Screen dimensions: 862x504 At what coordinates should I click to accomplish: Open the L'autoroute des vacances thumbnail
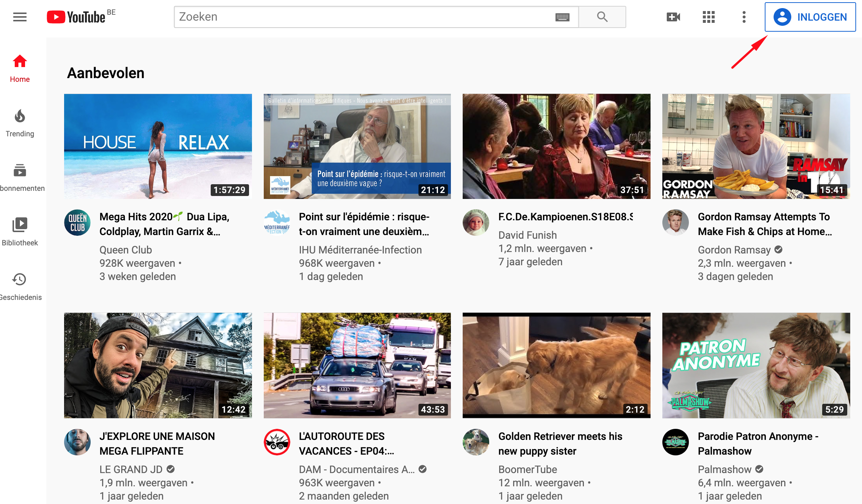coord(357,365)
